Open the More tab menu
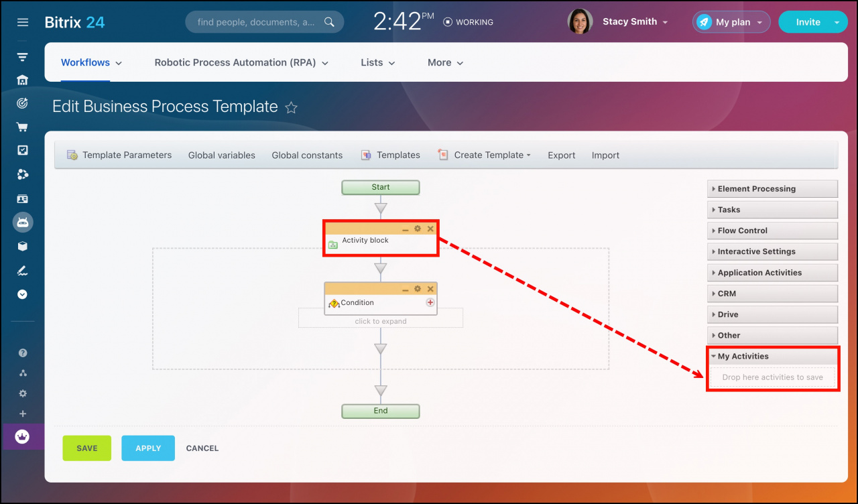The image size is (858, 504). (446, 62)
